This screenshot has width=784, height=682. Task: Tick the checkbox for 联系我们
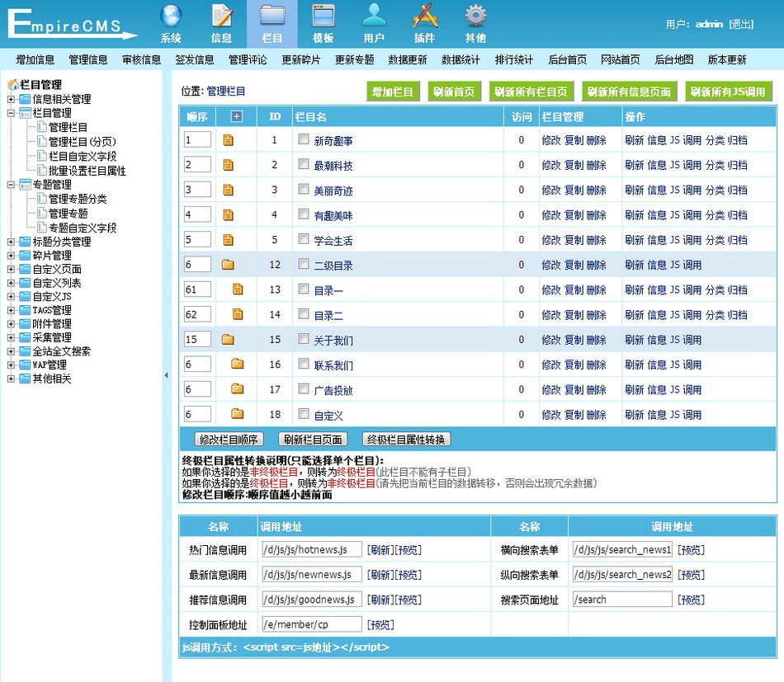[304, 363]
